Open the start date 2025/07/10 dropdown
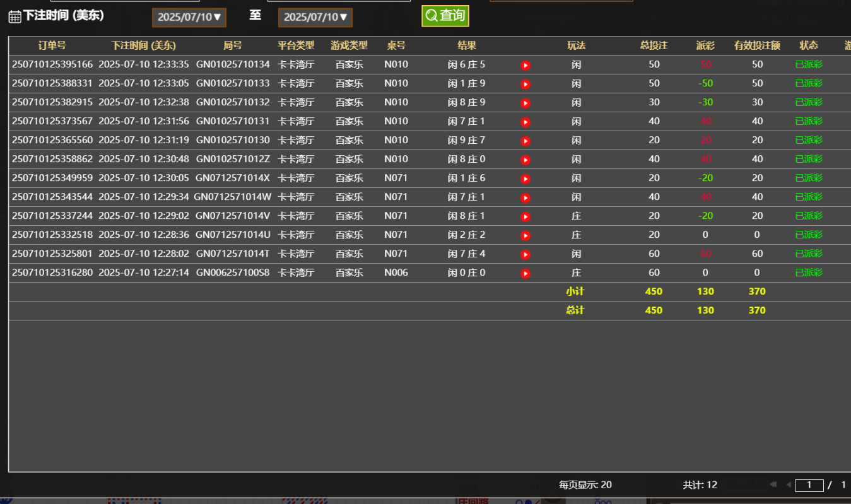851x504 pixels. coord(189,18)
